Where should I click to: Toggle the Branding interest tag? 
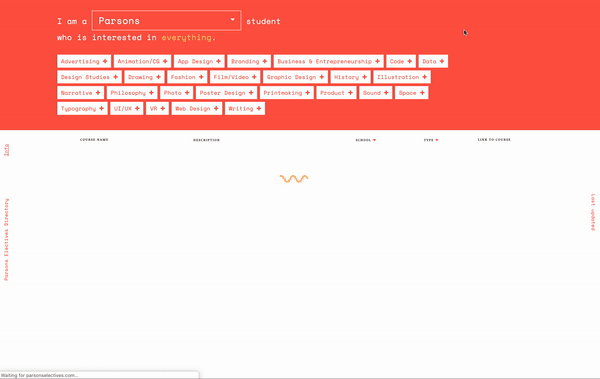coord(249,61)
